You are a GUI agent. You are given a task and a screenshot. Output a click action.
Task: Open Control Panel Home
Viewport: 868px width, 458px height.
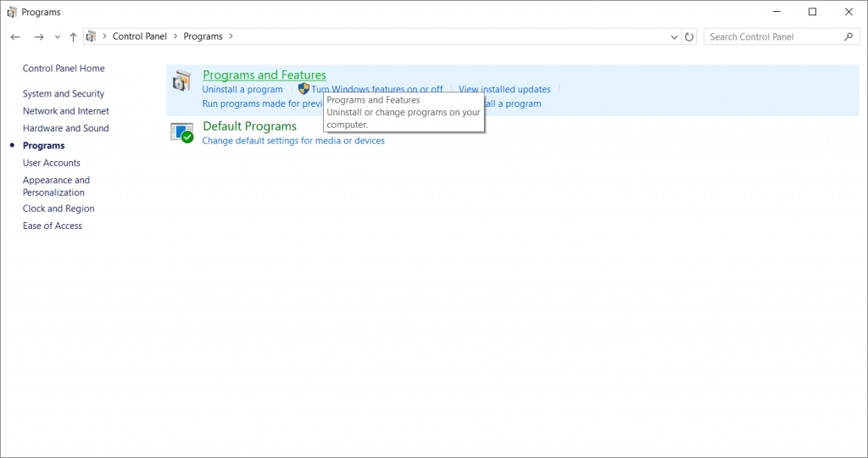pyautogui.click(x=64, y=69)
